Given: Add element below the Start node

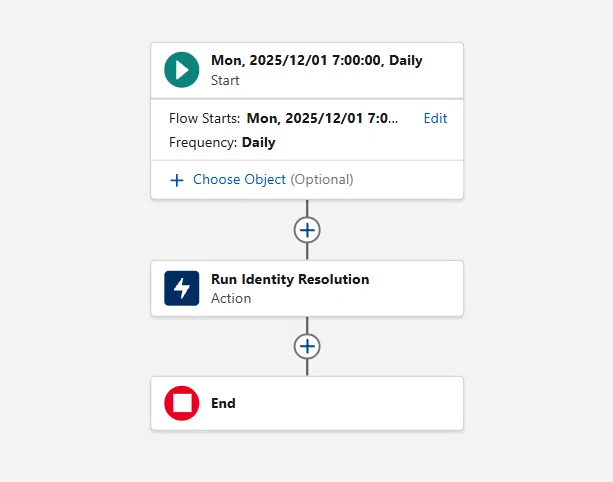Looking at the screenshot, I should point(307,230).
